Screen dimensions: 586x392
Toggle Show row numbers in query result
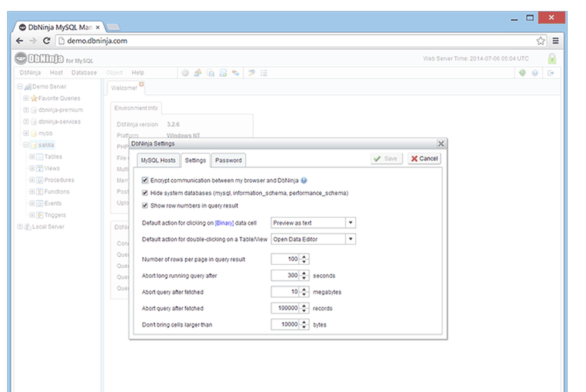point(145,206)
